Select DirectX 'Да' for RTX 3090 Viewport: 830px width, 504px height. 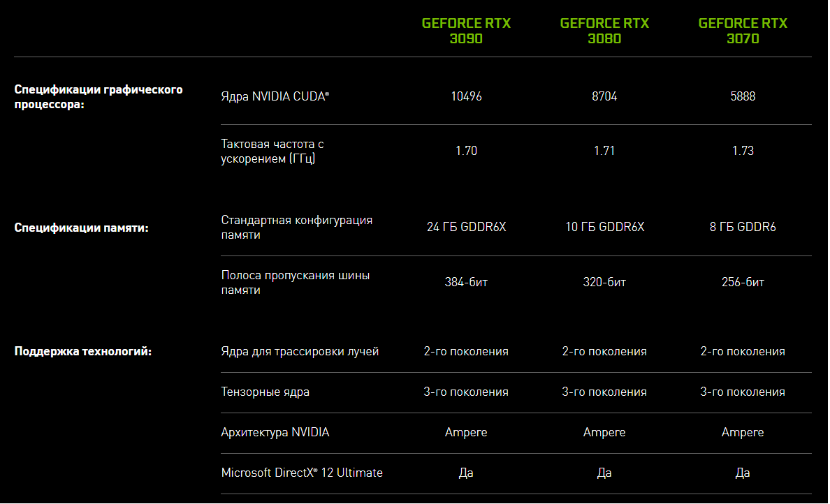click(466, 473)
